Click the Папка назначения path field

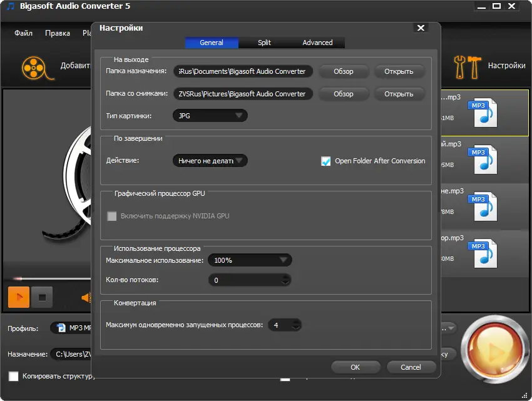243,71
